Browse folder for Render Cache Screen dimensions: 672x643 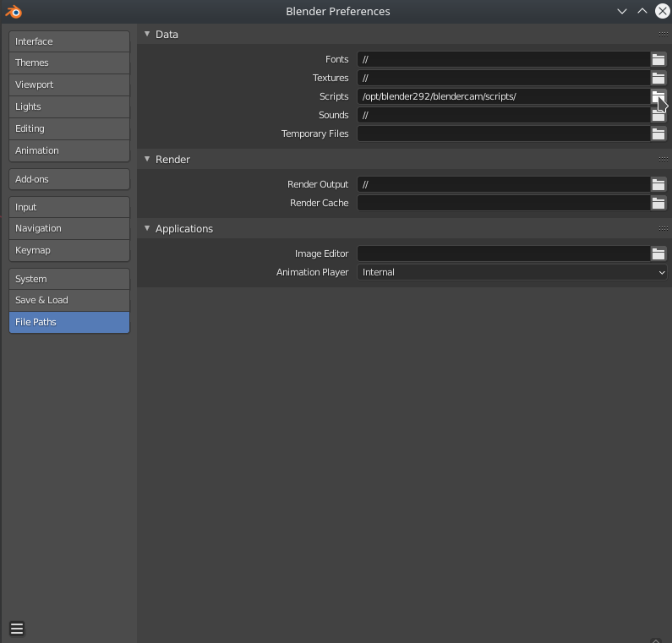click(x=658, y=203)
